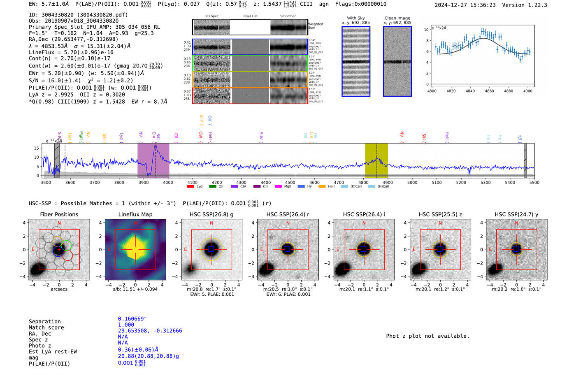Click the red circle in Fiber Positions
Viewport: 576px width, 392px height.
(68, 256)
